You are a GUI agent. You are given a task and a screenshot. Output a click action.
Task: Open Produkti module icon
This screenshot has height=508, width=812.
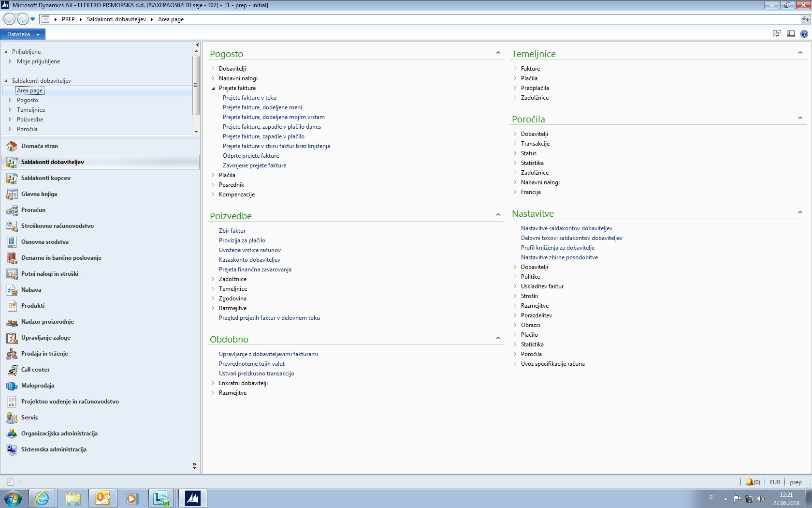pos(12,306)
